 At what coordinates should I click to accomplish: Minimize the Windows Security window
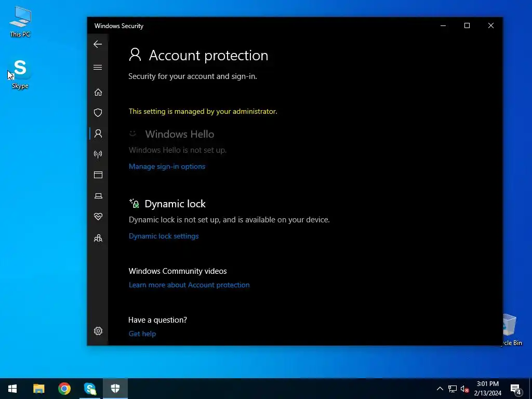point(443,26)
